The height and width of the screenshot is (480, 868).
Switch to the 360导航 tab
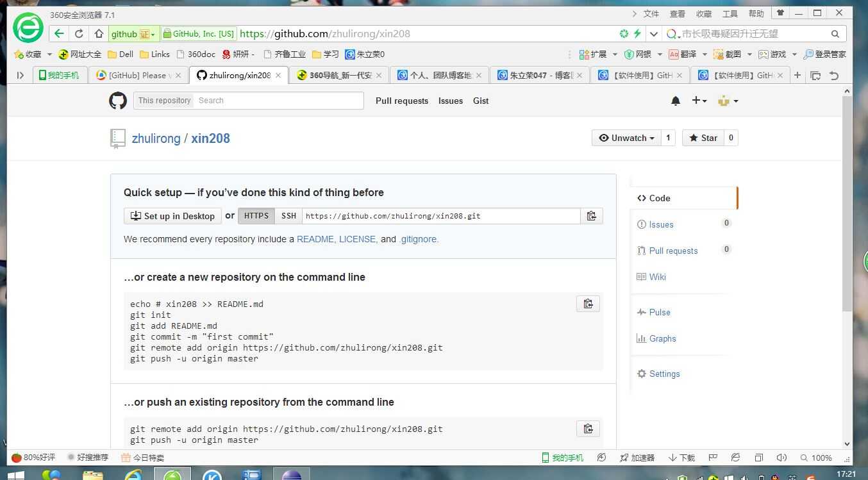[338, 75]
